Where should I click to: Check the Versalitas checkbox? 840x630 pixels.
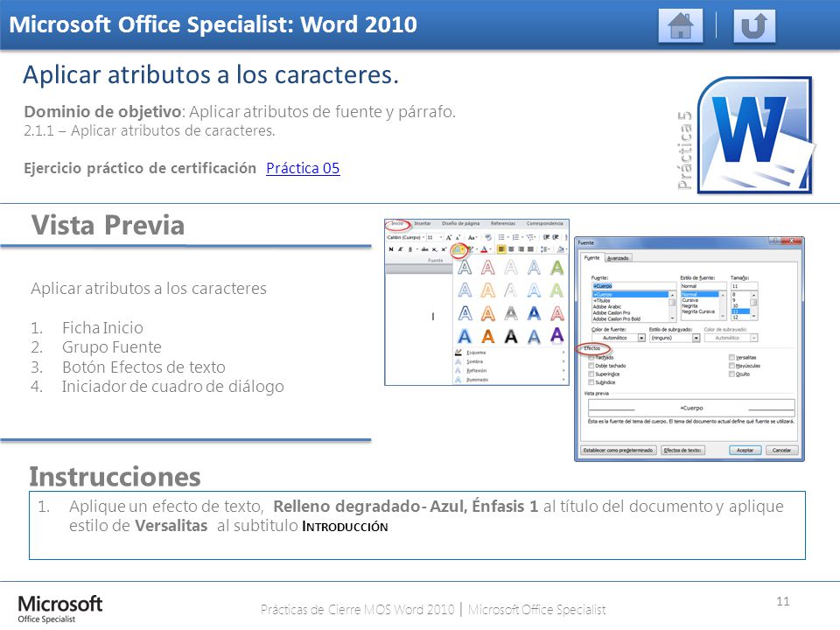click(731, 357)
